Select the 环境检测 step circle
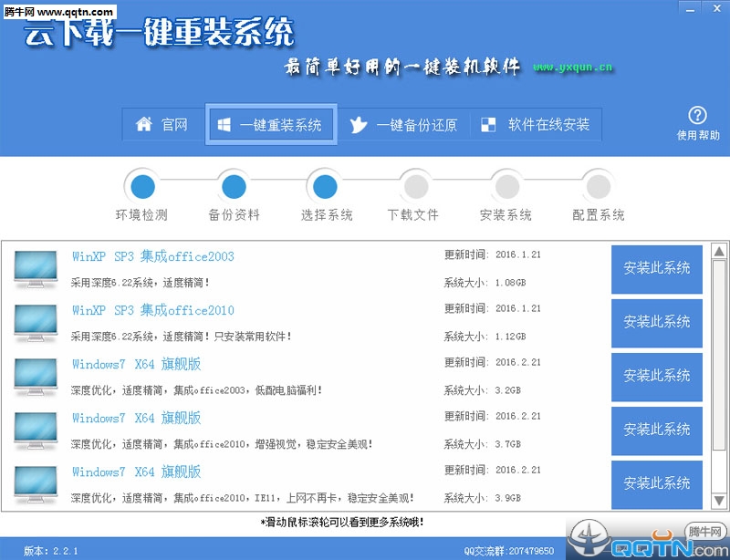 tap(141, 186)
